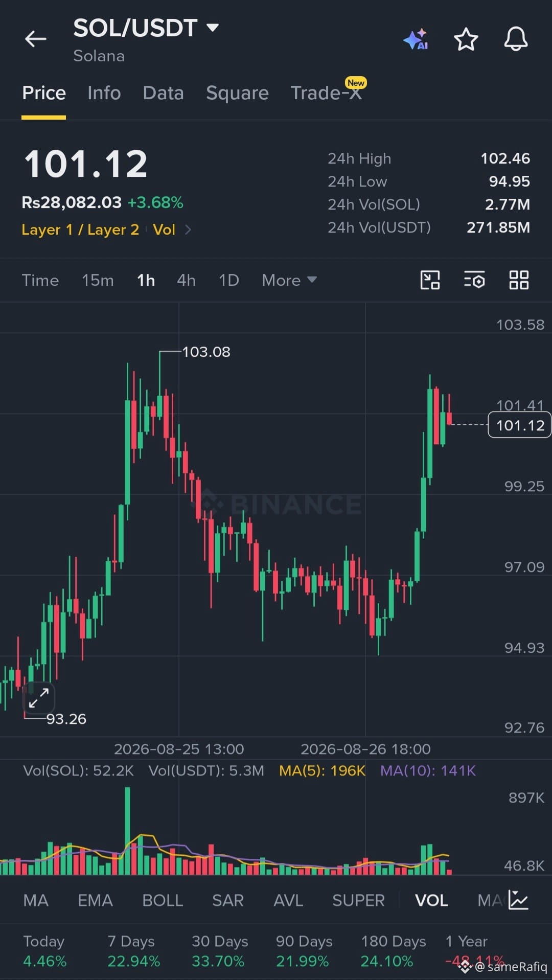552x980 pixels.
Task: Click the 24h Vol(USDT) value 271.85M
Action: coord(498,227)
